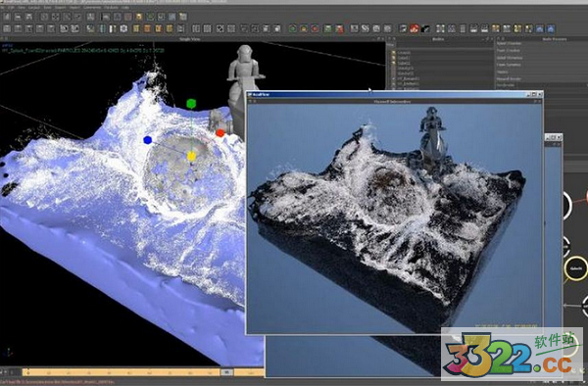588x386 pixels.
Task: Open the Import menu
Action: 74,8
